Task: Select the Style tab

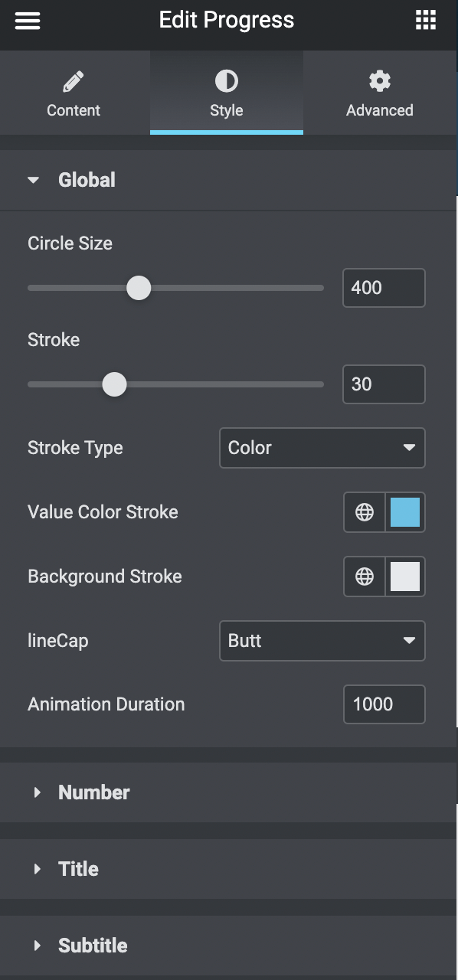Action: click(226, 93)
